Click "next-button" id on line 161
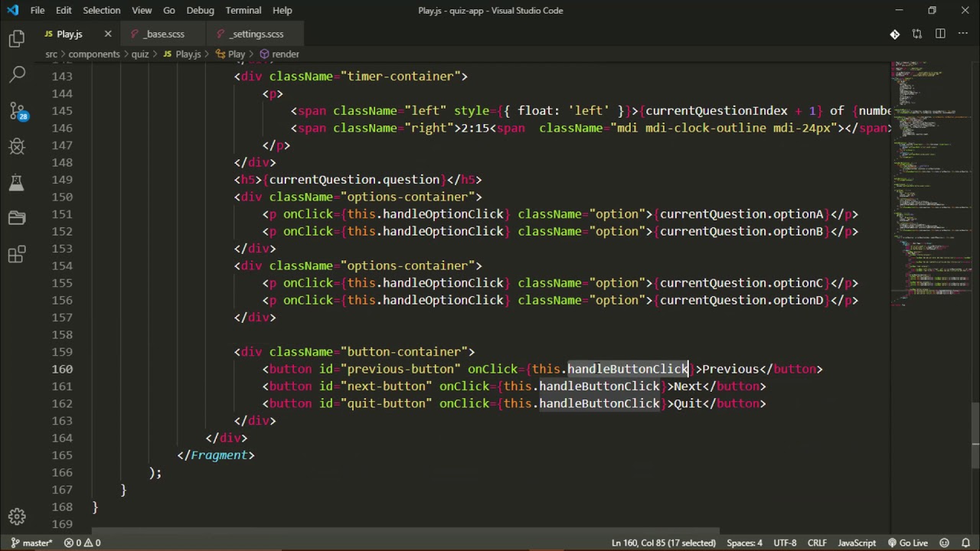The height and width of the screenshot is (551, 980). pos(387,386)
